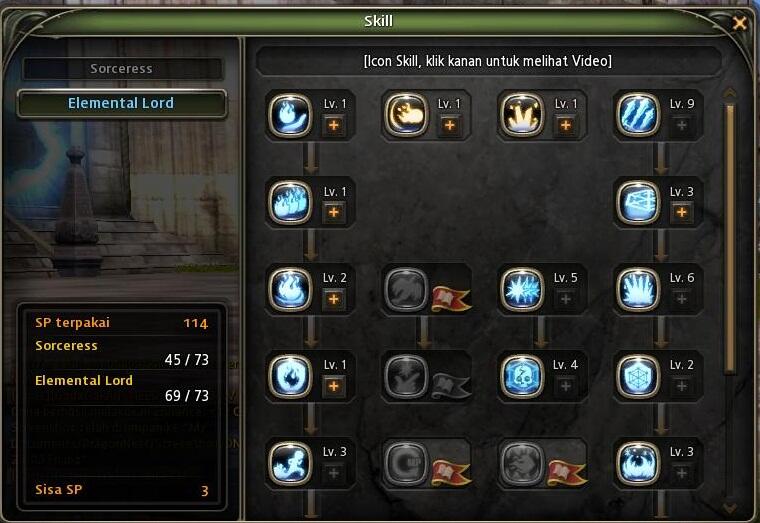
Task: Click the flame shield skill icon at Lv. 1
Action: (x=290, y=377)
